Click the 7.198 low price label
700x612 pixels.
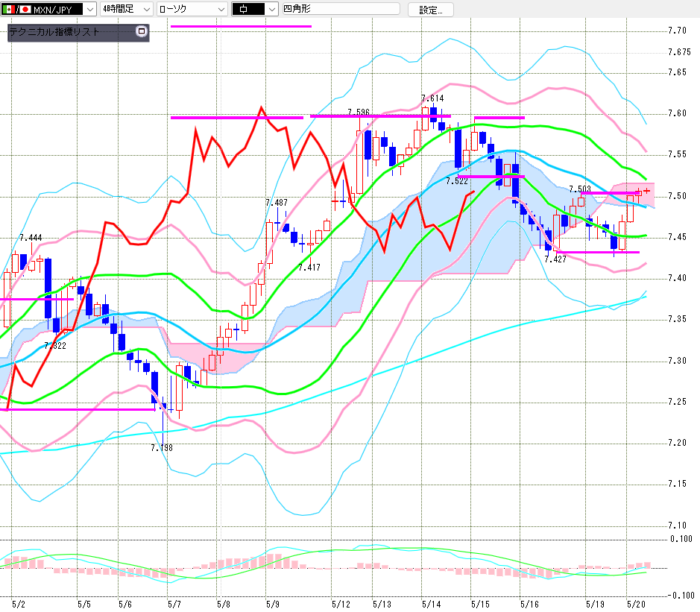click(162, 448)
